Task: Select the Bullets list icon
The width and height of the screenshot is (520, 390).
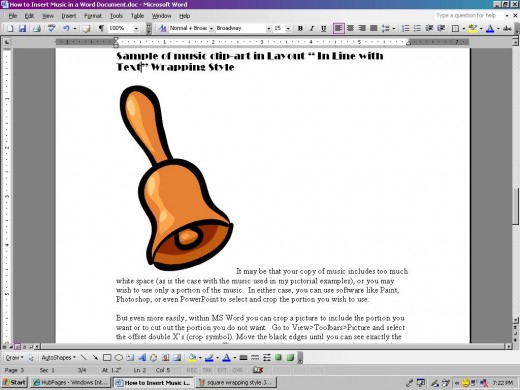Action: pos(417,28)
